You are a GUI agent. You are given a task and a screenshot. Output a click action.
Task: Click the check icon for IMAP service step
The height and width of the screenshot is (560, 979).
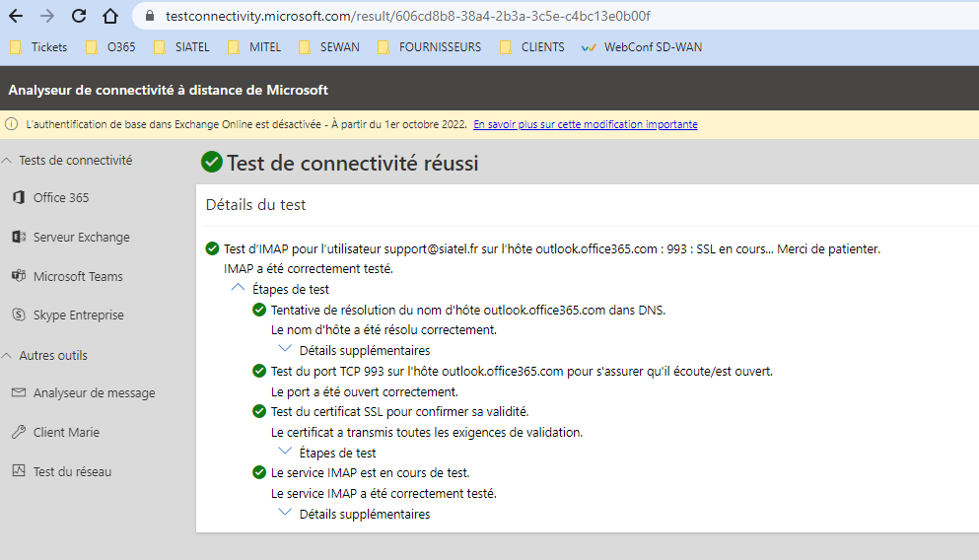(259, 472)
